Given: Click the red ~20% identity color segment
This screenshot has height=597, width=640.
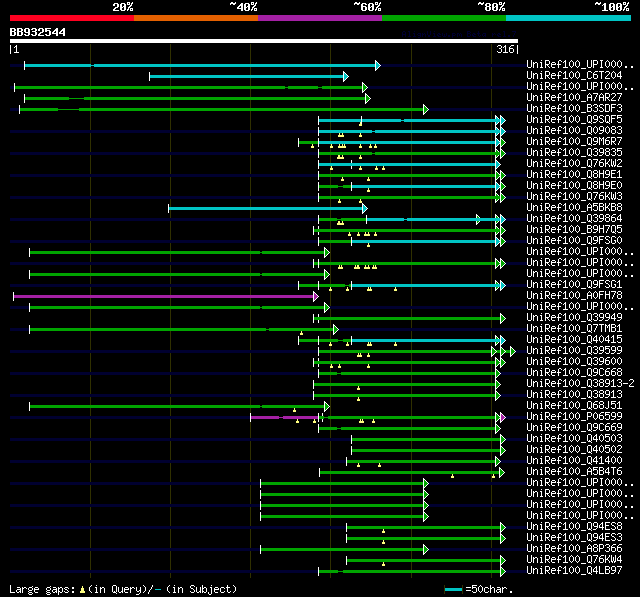Looking at the screenshot, I should tap(72, 18).
